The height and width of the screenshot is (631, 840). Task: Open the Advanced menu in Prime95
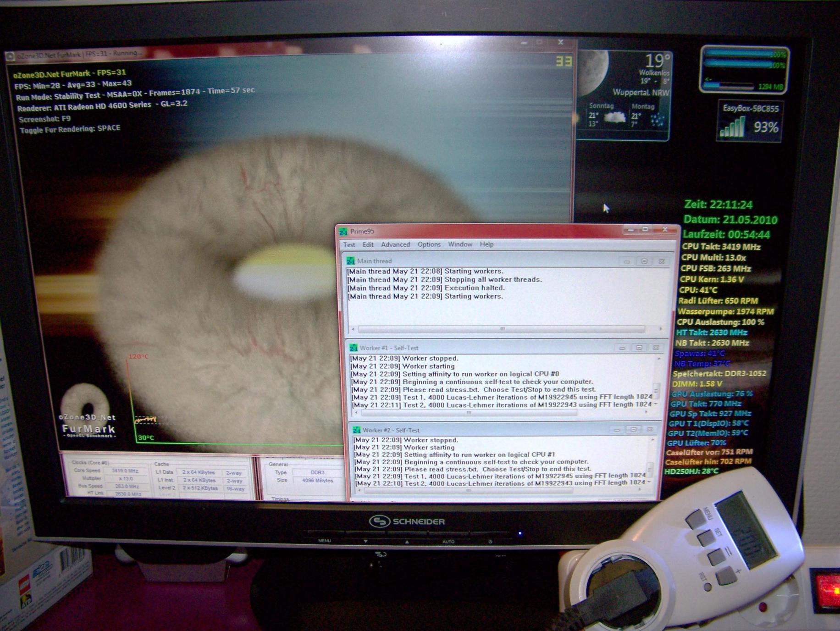tap(395, 244)
